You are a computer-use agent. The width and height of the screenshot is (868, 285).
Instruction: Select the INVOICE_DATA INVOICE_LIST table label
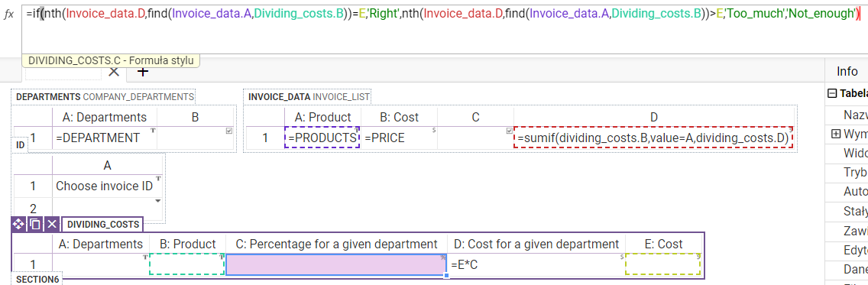(x=309, y=97)
